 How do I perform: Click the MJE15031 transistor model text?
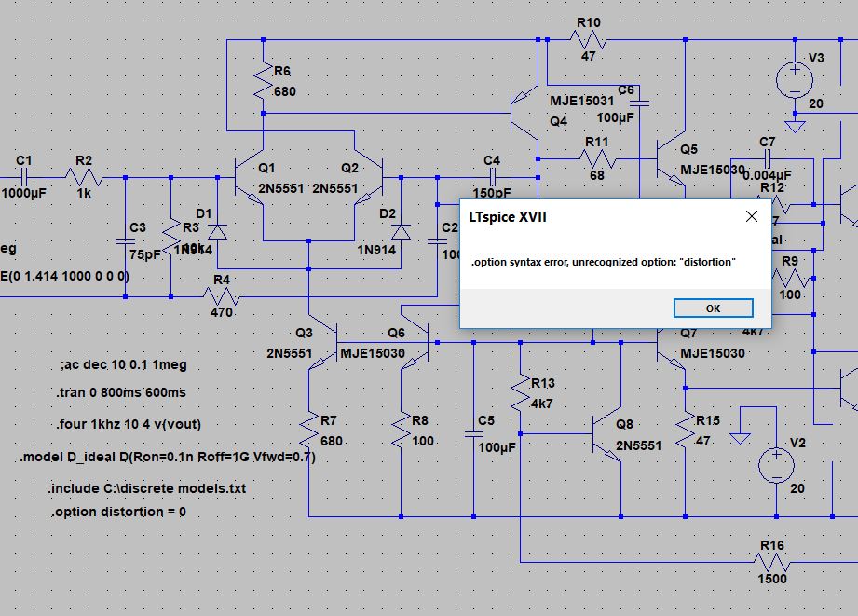(581, 101)
